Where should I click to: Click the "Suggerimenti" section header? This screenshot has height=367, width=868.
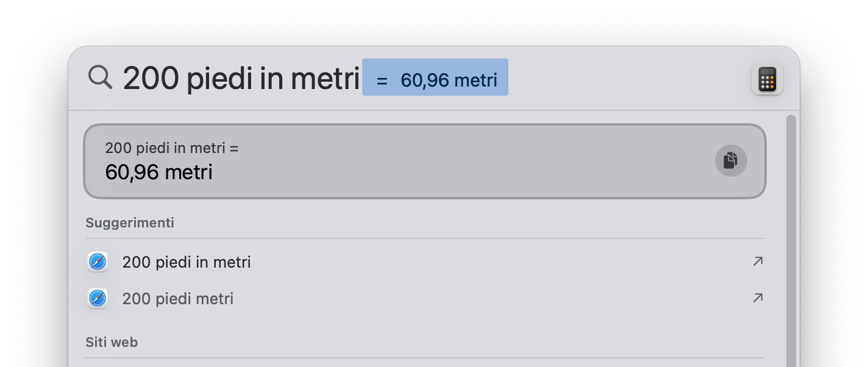point(130,223)
